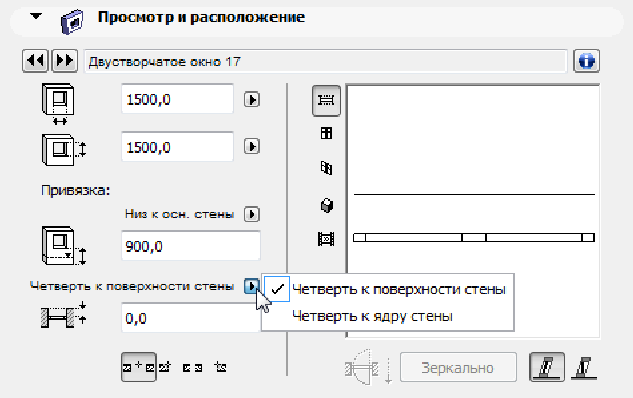The width and height of the screenshot is (633, 398).
Task: Edit the 900,0 sill height field
Action: 191,246
